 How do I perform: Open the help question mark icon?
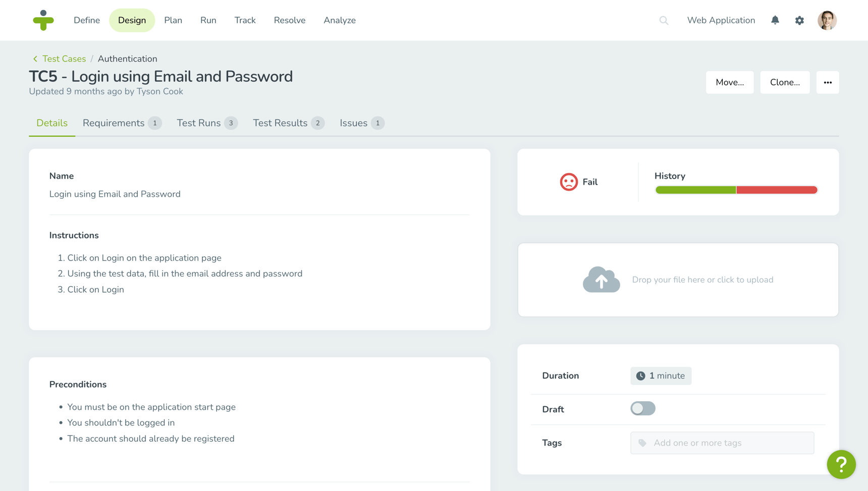[841, 464]
